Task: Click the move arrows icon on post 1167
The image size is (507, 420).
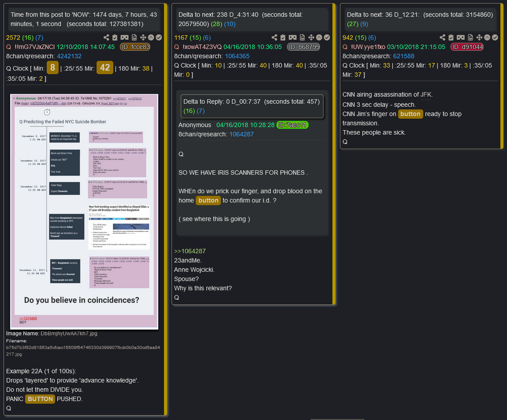Action: 311,37
